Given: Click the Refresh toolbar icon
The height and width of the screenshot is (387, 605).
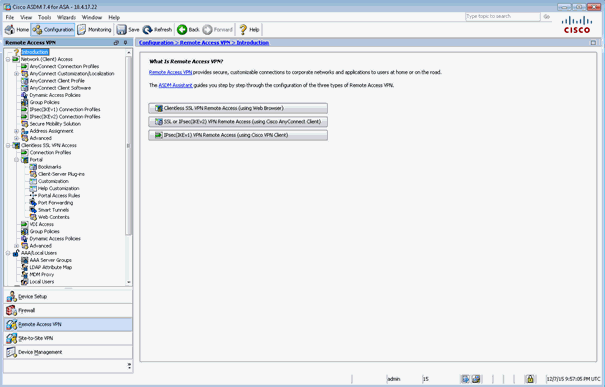Looking at the screenshot, I should click(x=147, y=30).
